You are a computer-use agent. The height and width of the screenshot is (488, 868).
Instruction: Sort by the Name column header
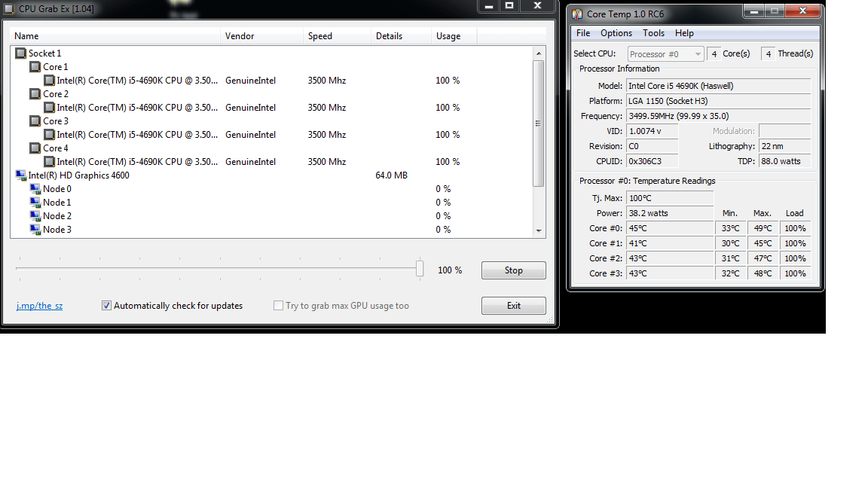115,36
